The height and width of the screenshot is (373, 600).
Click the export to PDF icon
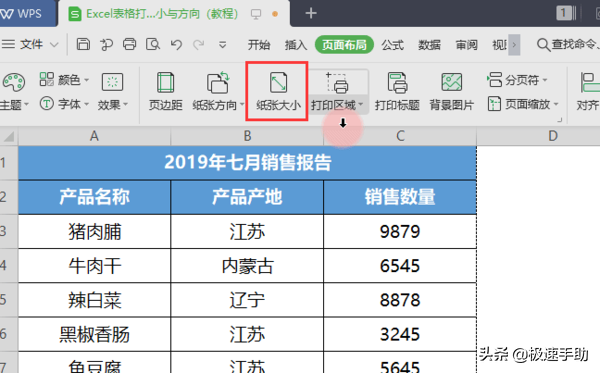[106, 45]
